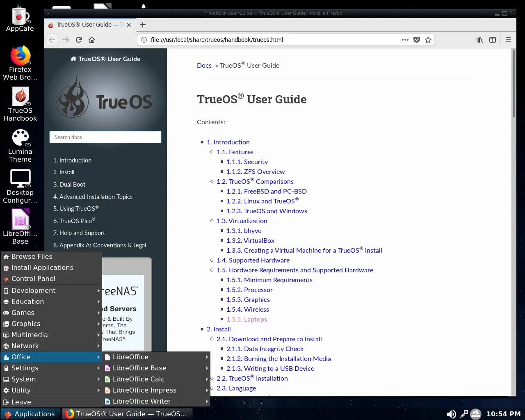
Task: Open the update manager tray icon
Action: click(x=476, y=414)
